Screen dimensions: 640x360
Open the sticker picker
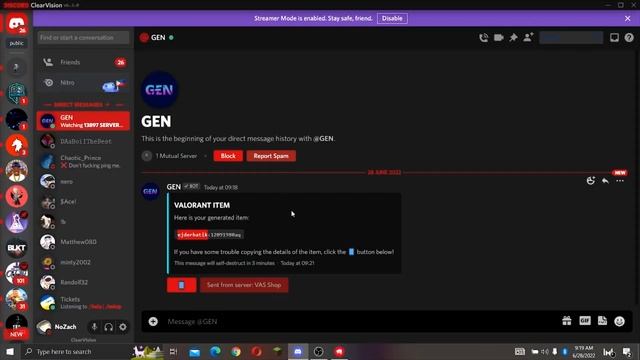pos(602,321)
